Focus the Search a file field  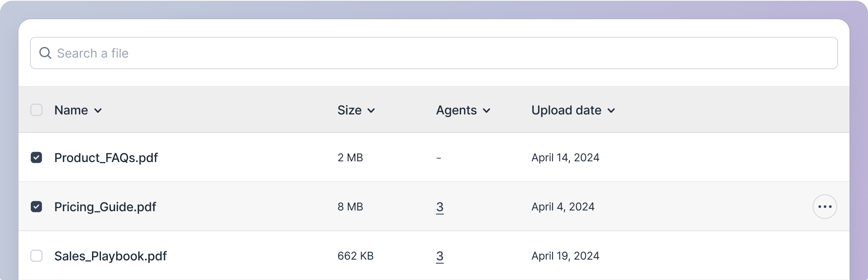[x=434, y=53]
